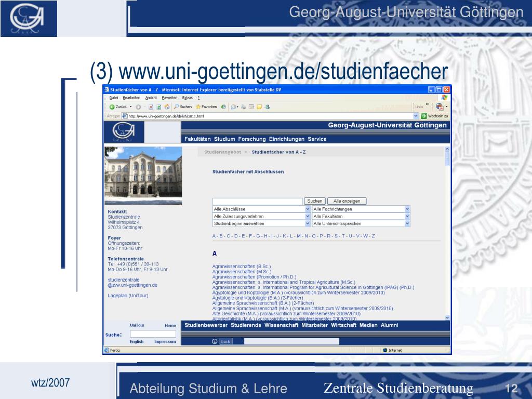Click the English language link
The width and height of the screenshot is (532, 399).
tap(137, 342)
